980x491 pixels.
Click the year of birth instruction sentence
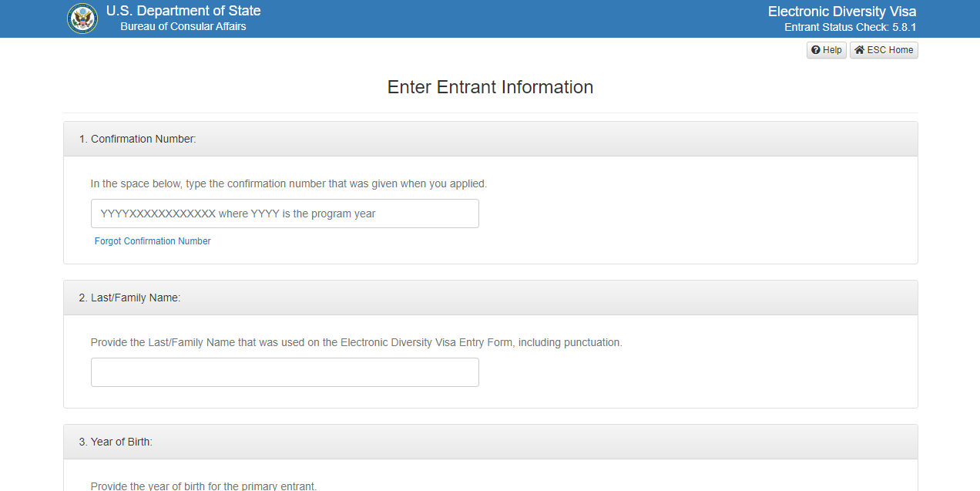203,486
